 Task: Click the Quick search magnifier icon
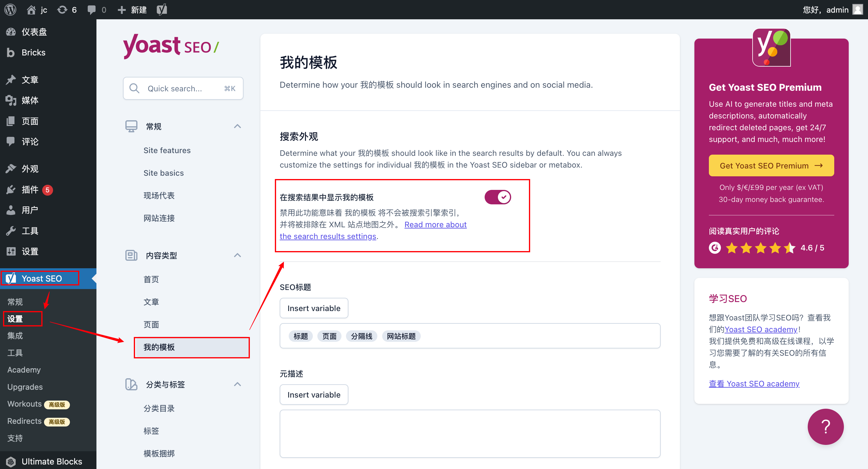click(x=134, y=88)
